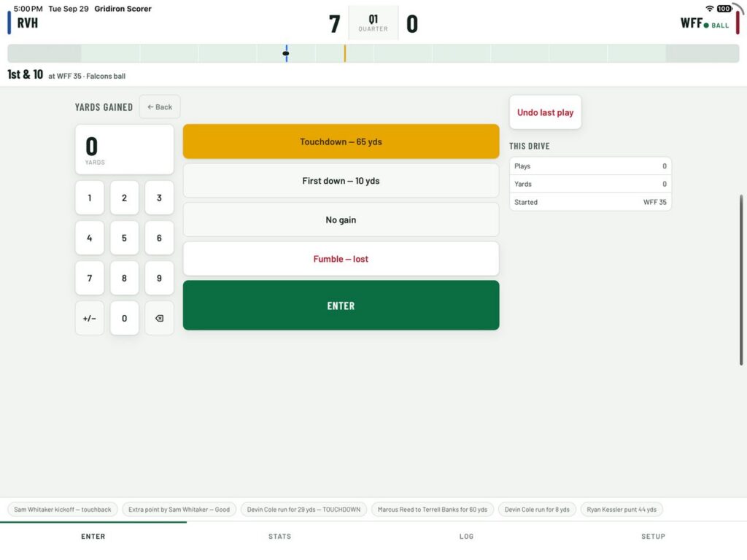Click the Wi-Fi status icon
Screen dimensions: 747x560
[710, 9]
